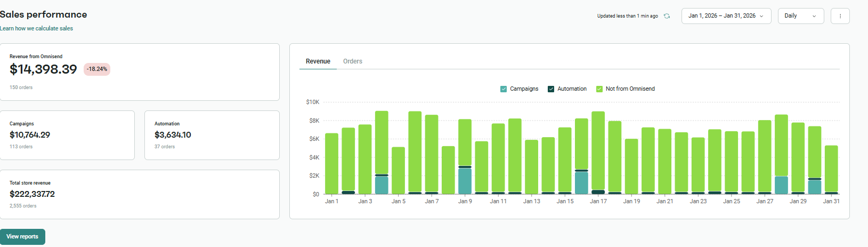The width and height of the screenshot is (868, 247).
Task: Click the 150 orders text
Action: point(21,87)
